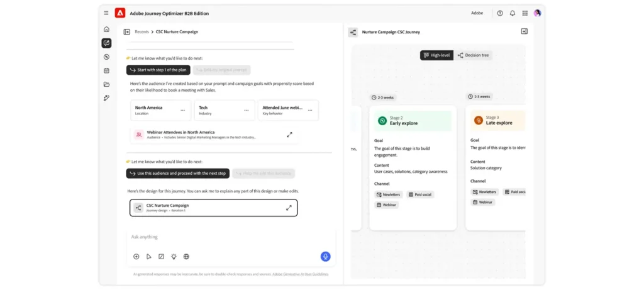Switch to the High-level view
The width and height of the screenshot is (644, 290).
pyautogui.click(x=436, y=55)
